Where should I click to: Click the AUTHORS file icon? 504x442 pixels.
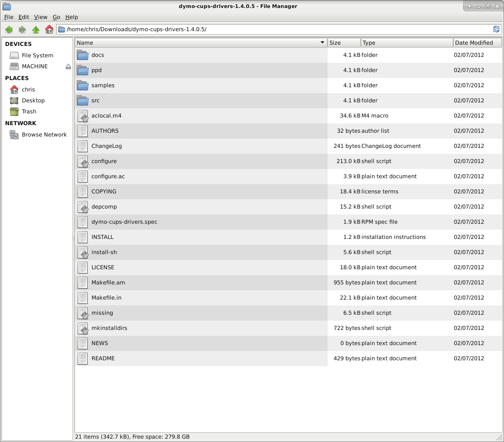[83, 131]
